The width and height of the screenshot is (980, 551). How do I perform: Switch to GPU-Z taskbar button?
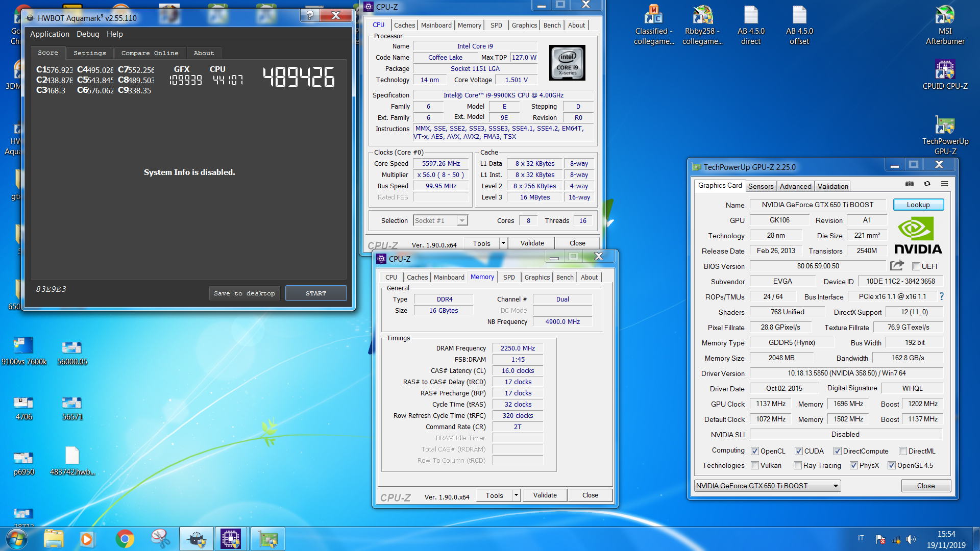[x=267, y=539]
